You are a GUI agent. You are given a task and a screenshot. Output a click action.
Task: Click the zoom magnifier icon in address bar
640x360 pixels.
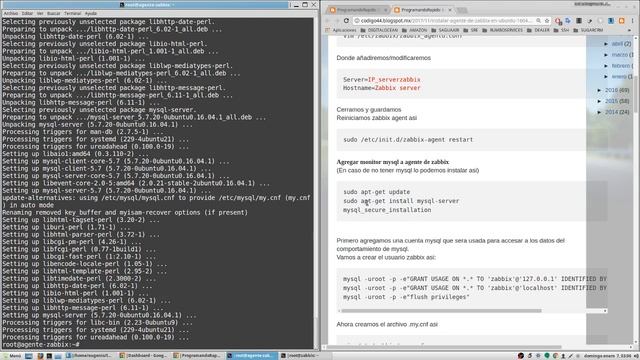539,20
